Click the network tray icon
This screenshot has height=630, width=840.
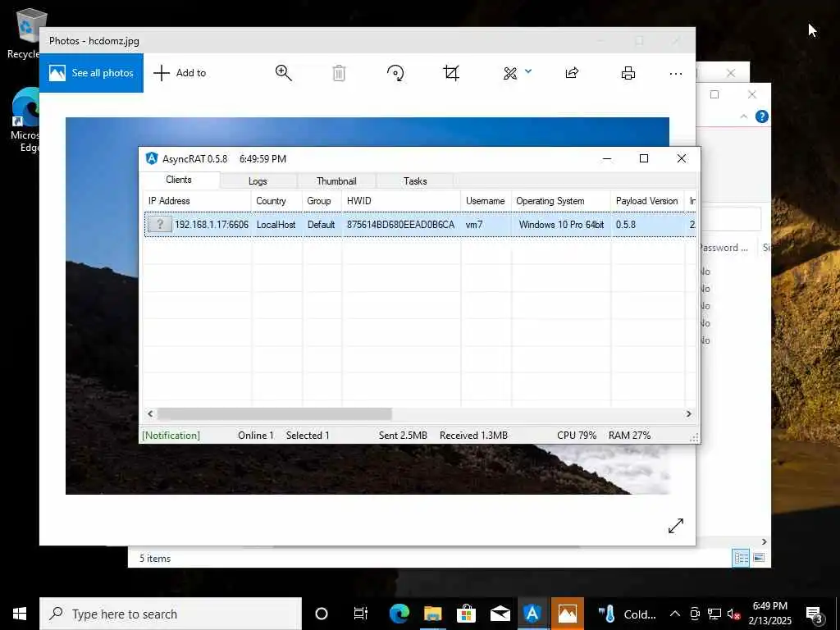click(x=714, y=614)
